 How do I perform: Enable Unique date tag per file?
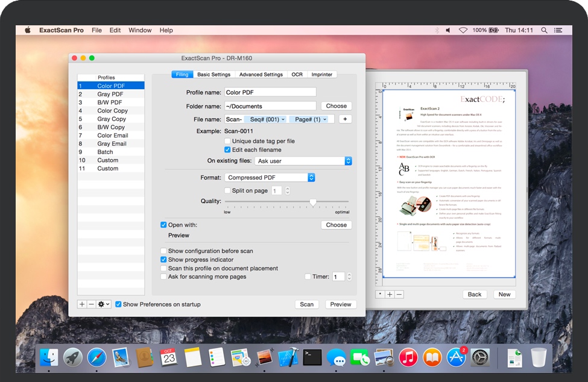pos(227,141)
